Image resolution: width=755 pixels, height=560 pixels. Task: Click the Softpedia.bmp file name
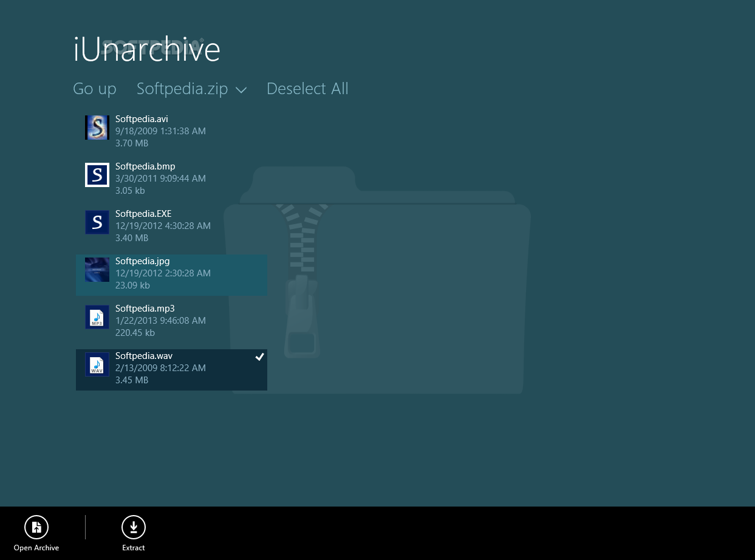145,166
